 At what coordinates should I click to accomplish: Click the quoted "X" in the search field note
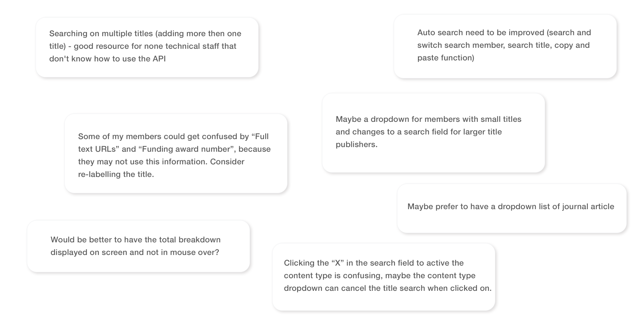pos(337,263)
